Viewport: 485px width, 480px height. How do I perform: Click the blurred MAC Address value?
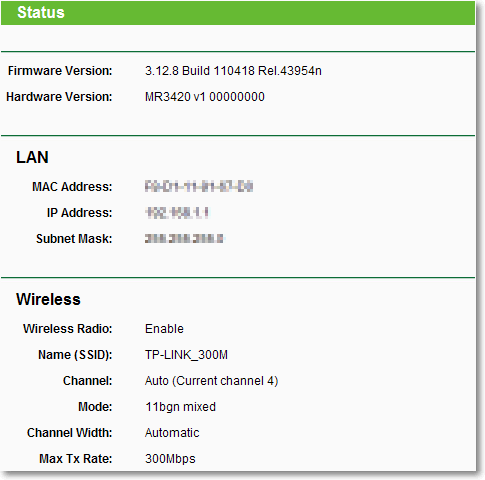(199, 186)
